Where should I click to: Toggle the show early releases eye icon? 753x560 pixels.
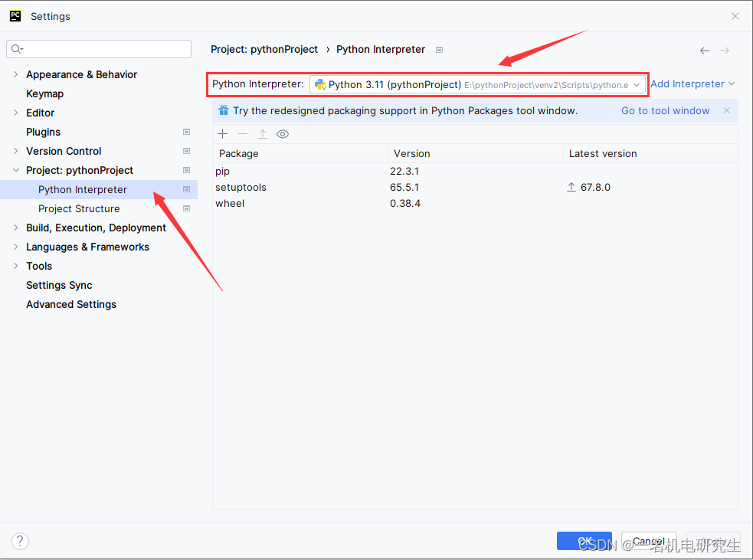(283, 134)
